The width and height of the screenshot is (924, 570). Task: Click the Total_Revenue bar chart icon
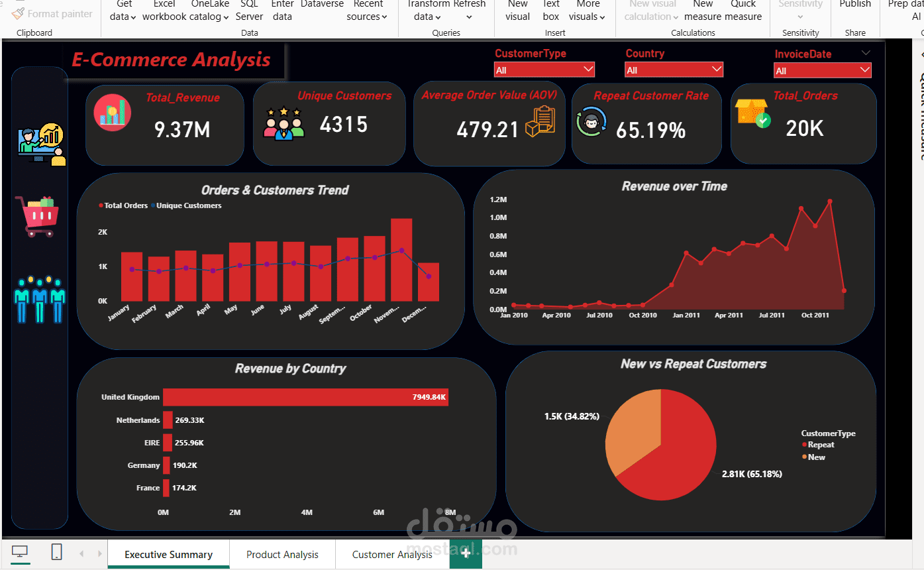112,112
